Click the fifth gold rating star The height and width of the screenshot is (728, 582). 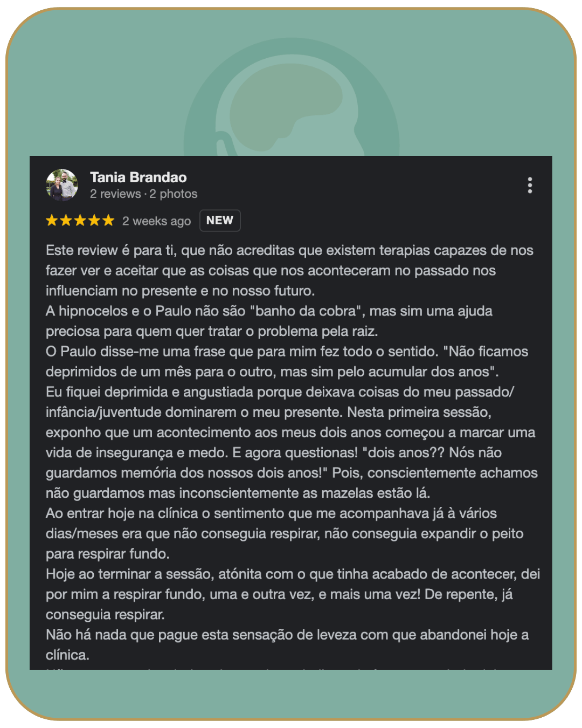(x=108, y=221)
